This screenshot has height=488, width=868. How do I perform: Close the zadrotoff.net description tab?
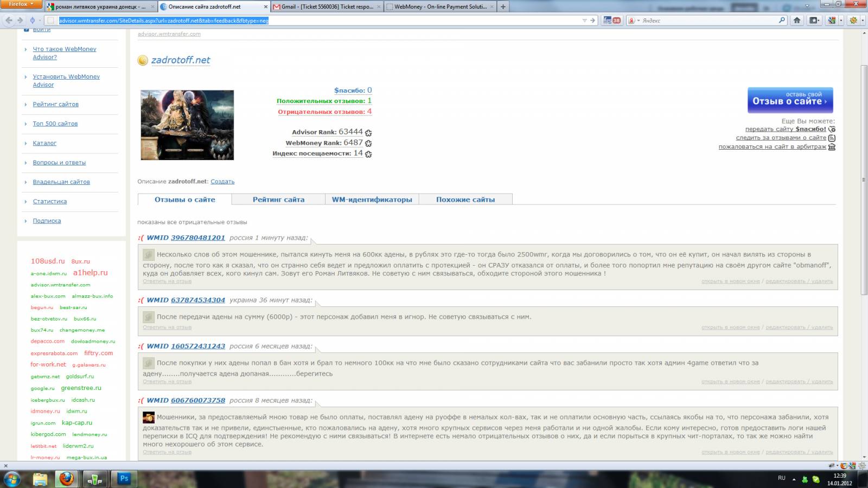[265, 7]
